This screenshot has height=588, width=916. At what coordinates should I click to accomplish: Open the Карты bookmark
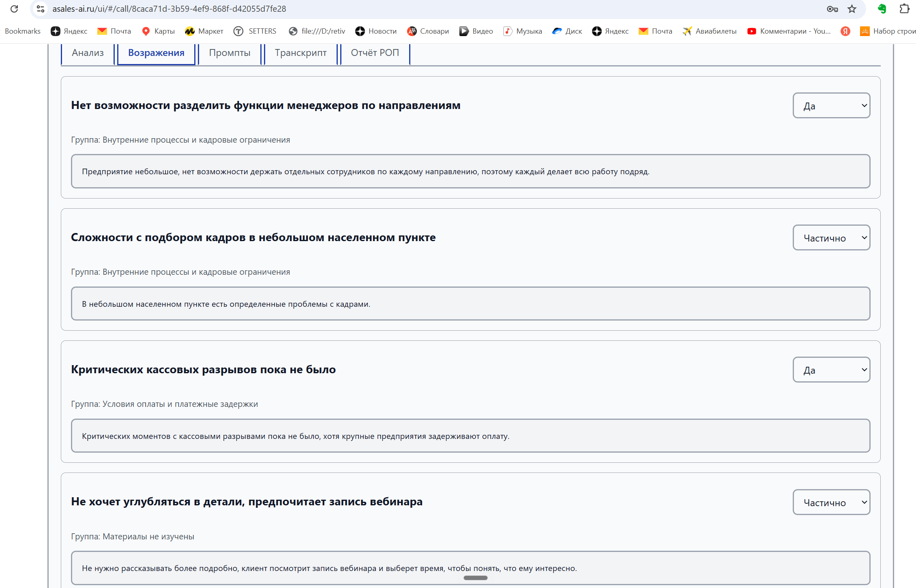point(159,31)
